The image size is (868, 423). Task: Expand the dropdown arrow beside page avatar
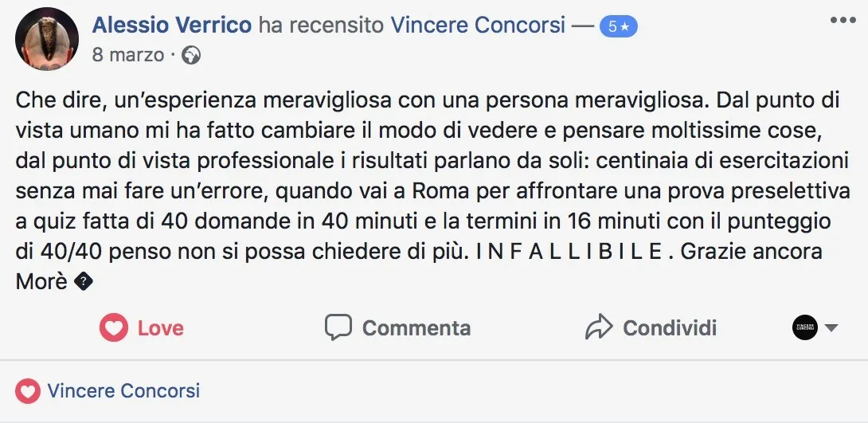(831, 328)
